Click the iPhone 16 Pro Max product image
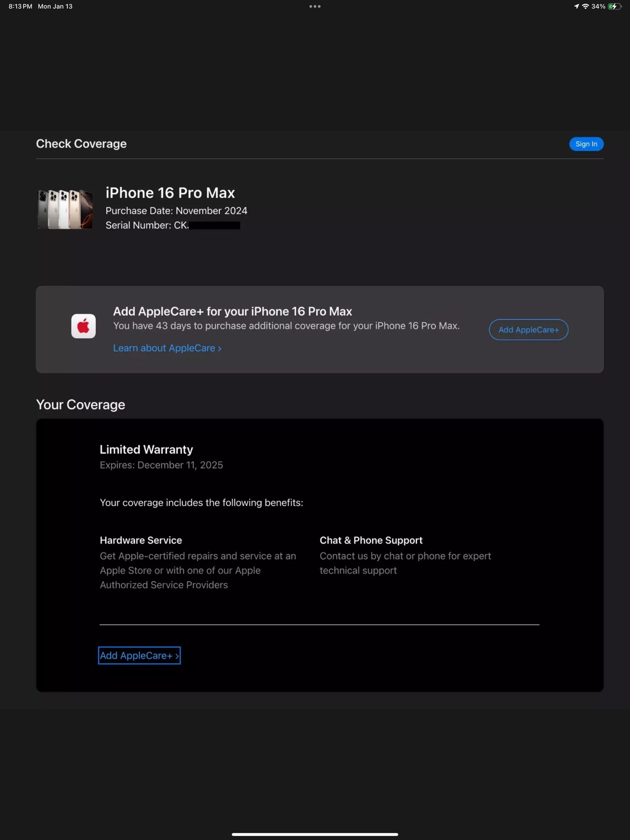This screenshot has height=840, width=630. [x=65, y=209]
